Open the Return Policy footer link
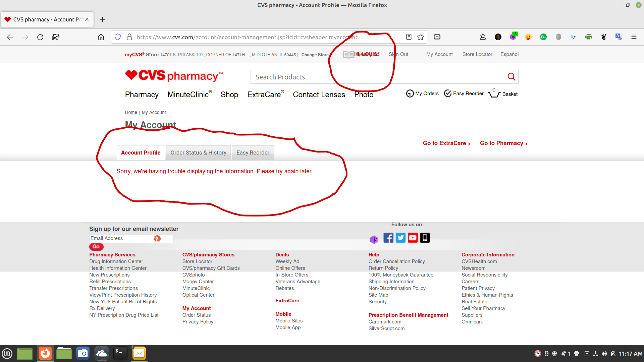Image resolution: width=644 pixels, height=362 pixels. 383,268
